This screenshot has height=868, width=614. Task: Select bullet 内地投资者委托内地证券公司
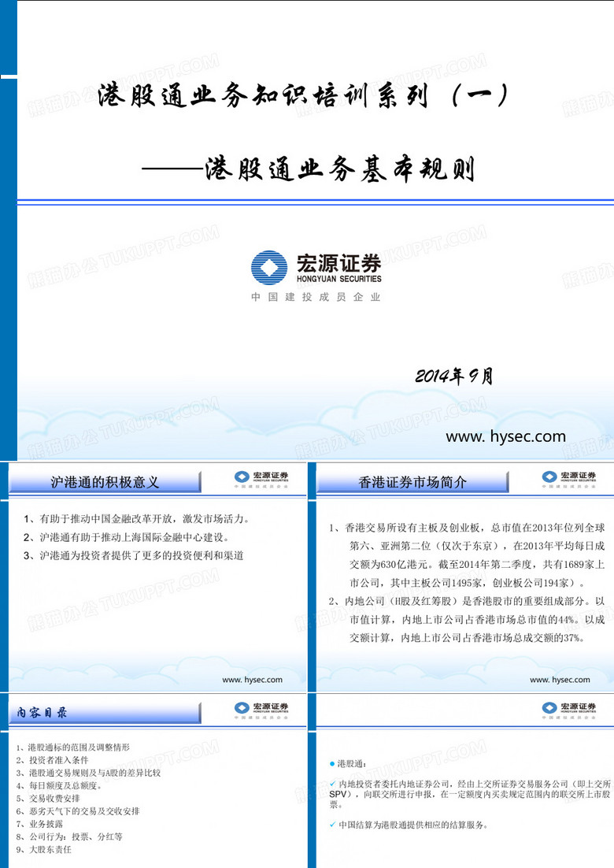470,794
